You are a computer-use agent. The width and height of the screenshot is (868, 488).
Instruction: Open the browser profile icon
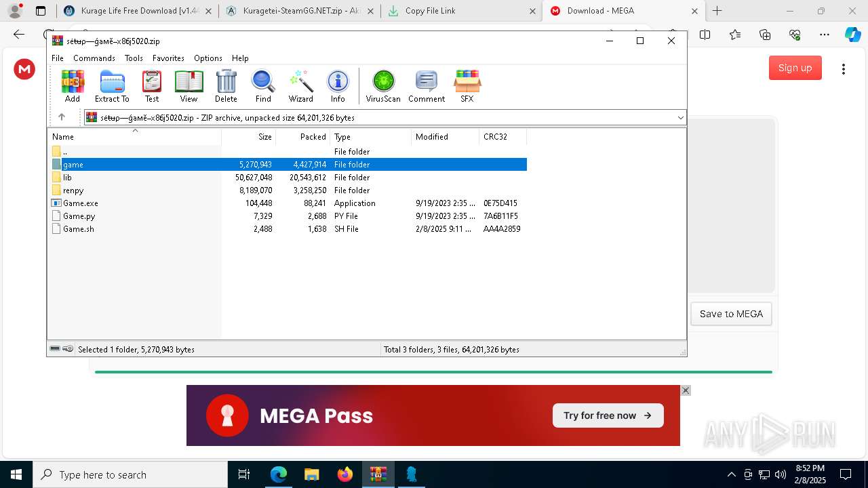15,11
